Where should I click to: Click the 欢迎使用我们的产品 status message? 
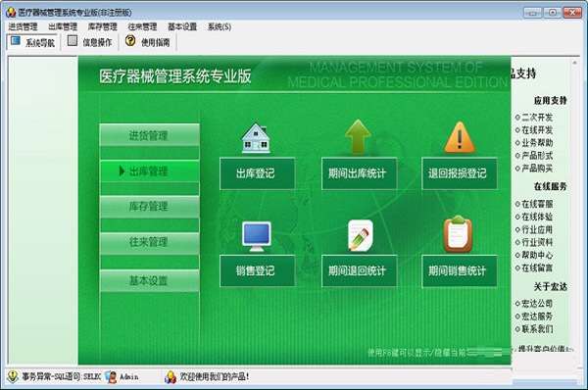tap(214, 376)
